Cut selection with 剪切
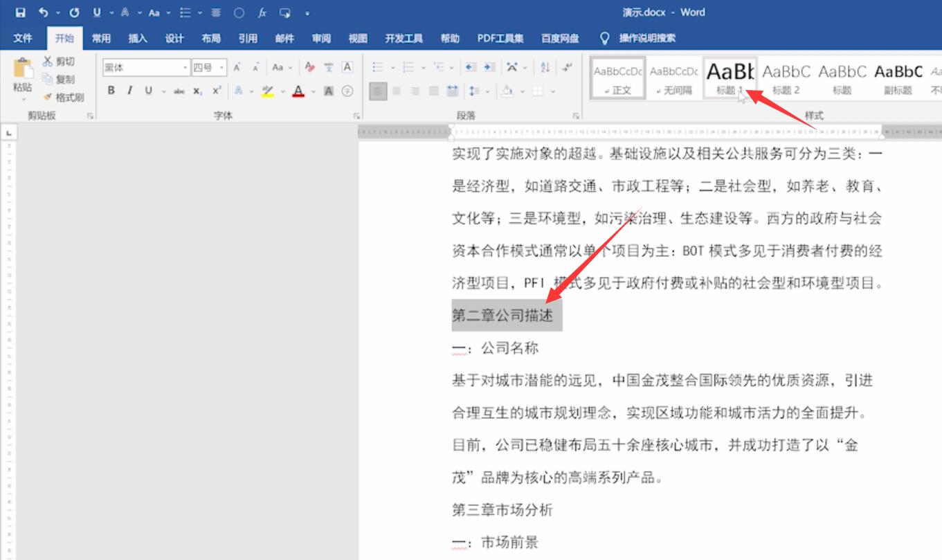 pyautogui.click(x=59, y=62)
